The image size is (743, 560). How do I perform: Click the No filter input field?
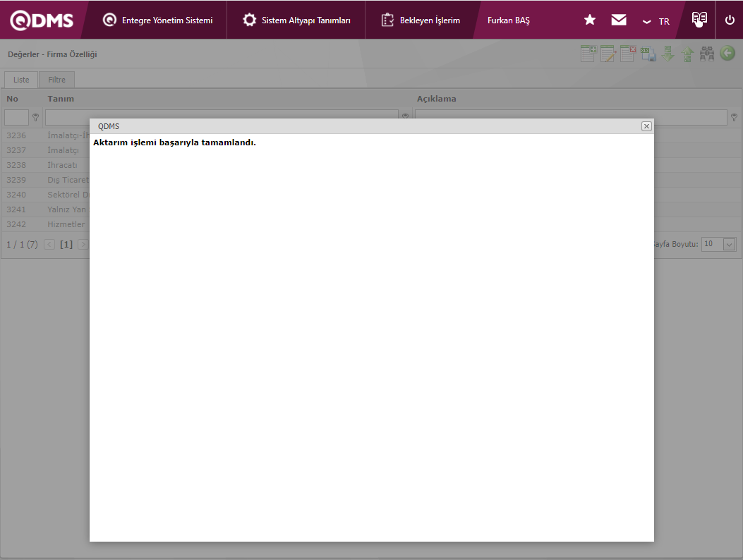point(17,117)
